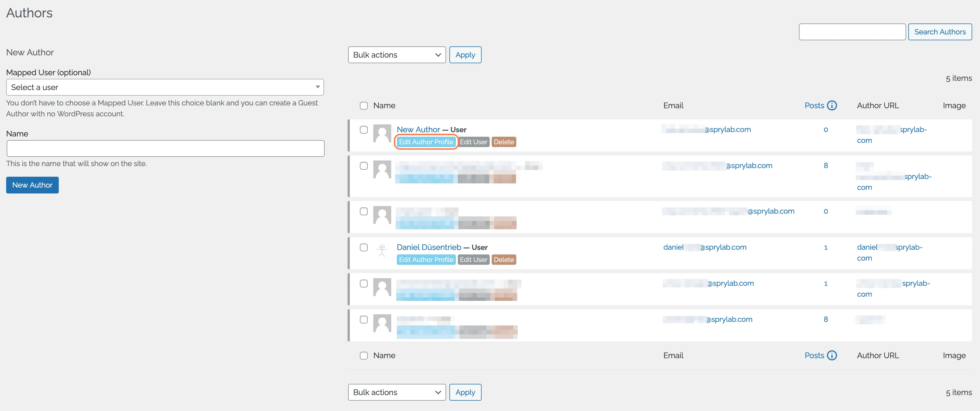Click Daniel Düsentrieb's email address
The height and width of the screenshot is (411, 980).
pos(705,247)
